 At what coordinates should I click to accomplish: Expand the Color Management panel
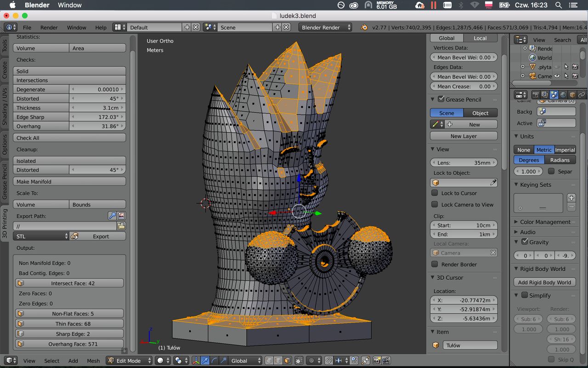[545, 222]
